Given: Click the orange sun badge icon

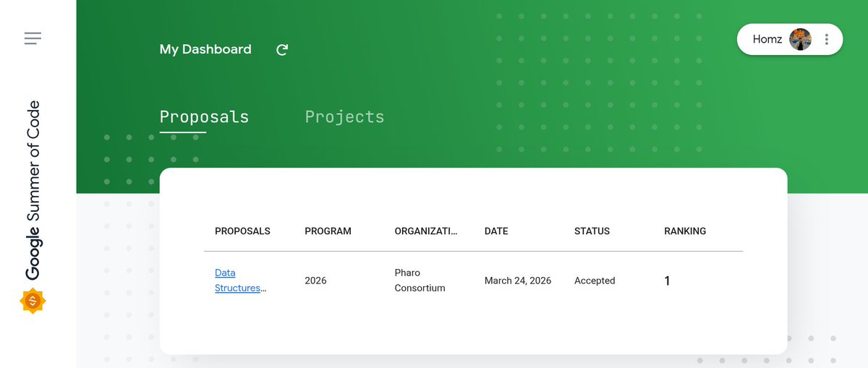Looking at the screenshot, I should [x=33, y=301].
